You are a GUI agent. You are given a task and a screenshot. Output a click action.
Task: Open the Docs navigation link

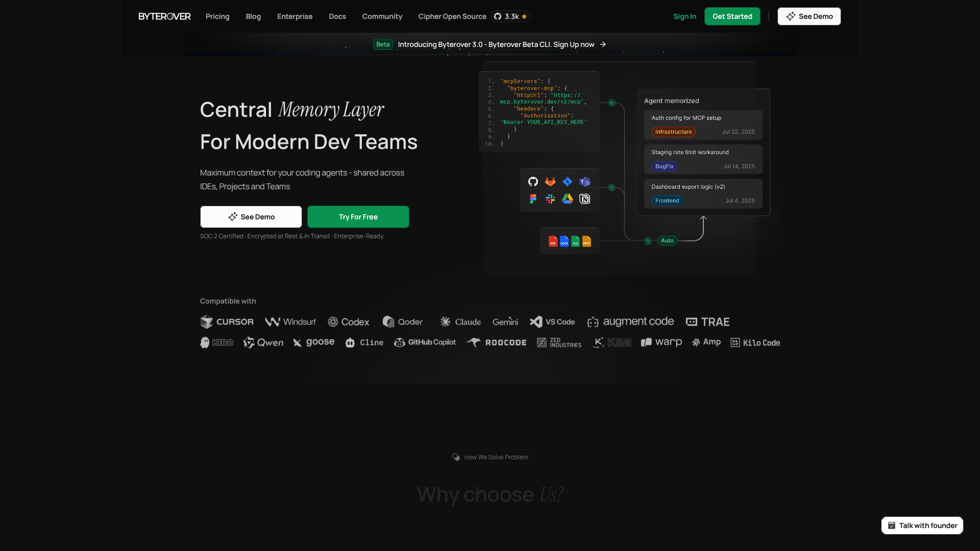[337, 16]
